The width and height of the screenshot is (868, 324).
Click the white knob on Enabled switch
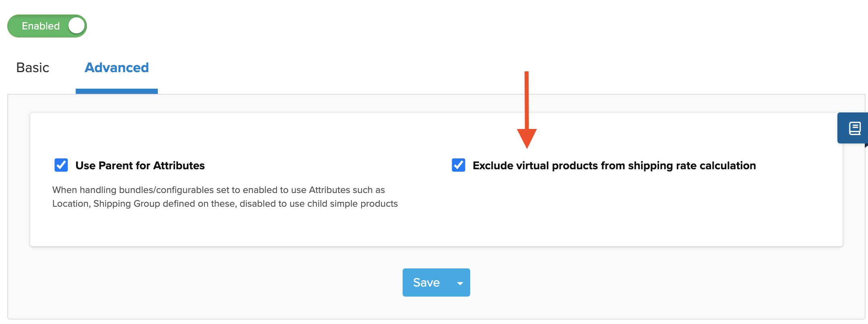point(76,26)
